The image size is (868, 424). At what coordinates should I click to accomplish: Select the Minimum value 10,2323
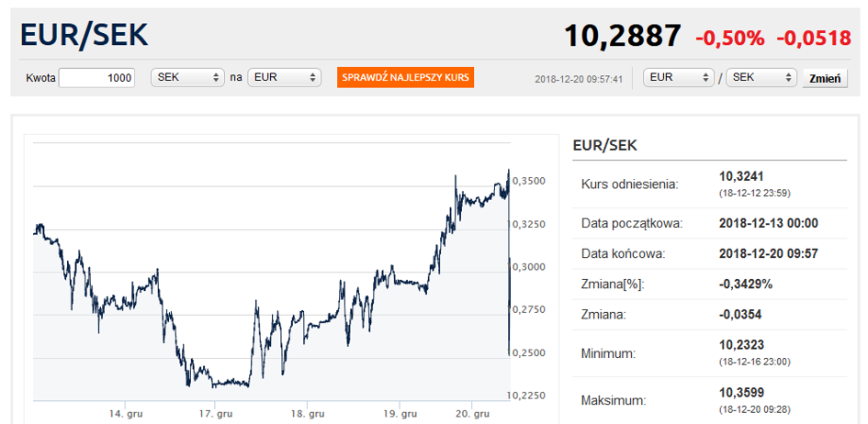742,345
